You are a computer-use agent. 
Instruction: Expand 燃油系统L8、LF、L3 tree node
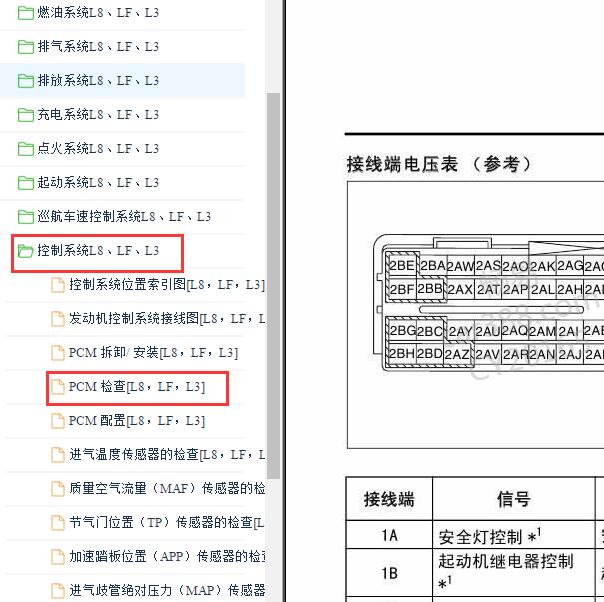(98, 13)
